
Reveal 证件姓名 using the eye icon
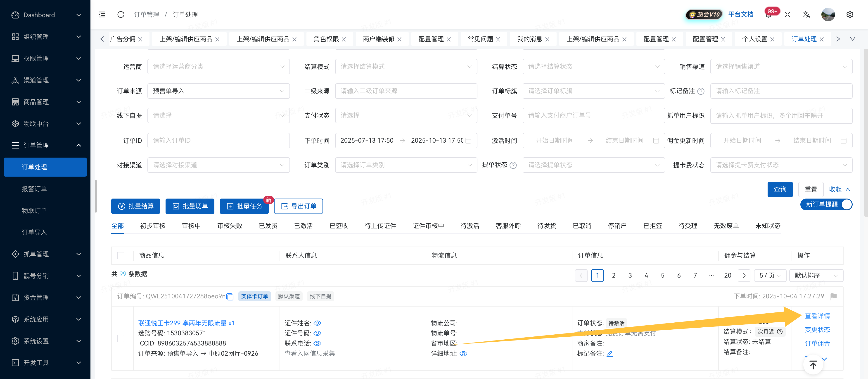[317, 323]
